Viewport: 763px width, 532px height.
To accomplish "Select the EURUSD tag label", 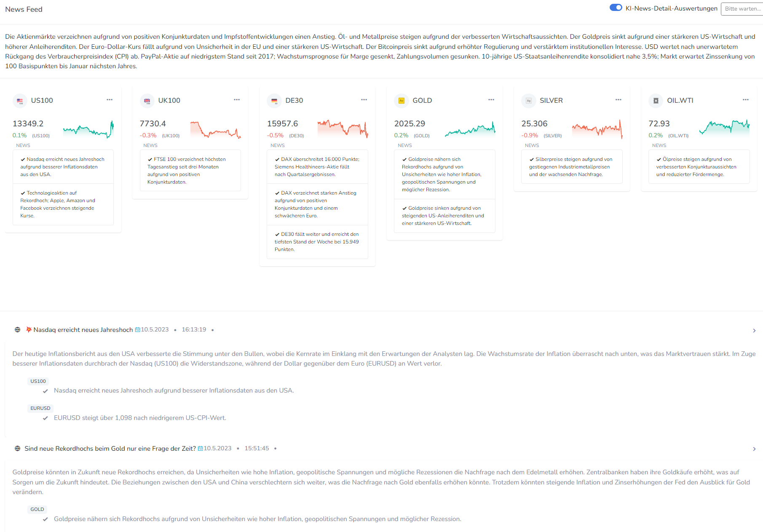I will point(40,408).
